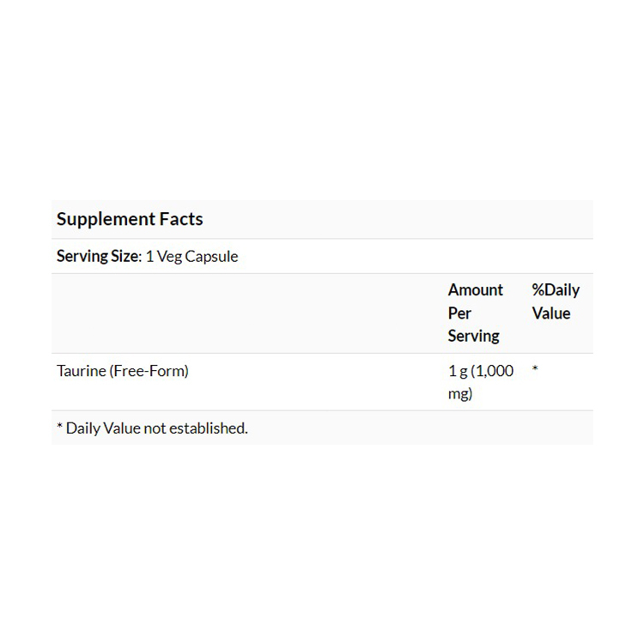The width and height of the screenshot is (644, 644).
Task: Click the "(Free-Form)" text after Taurine
Action: (x=149, y=371)
